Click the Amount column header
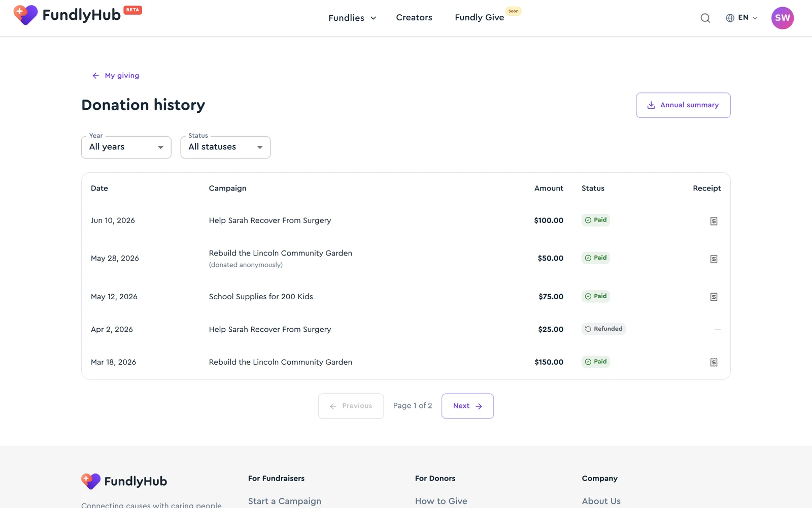812x508 pixels. pos(549,188)
